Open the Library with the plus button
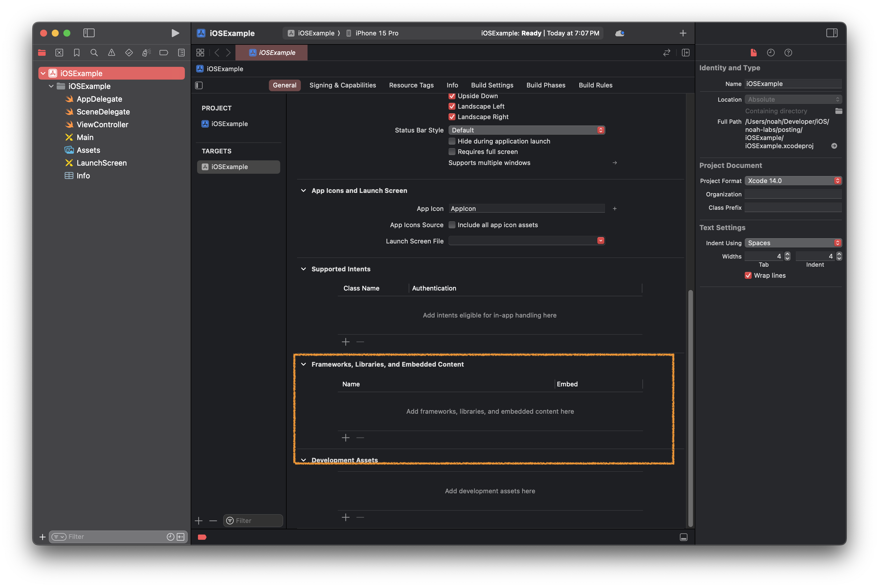879x588 pixels. [683, 33]
